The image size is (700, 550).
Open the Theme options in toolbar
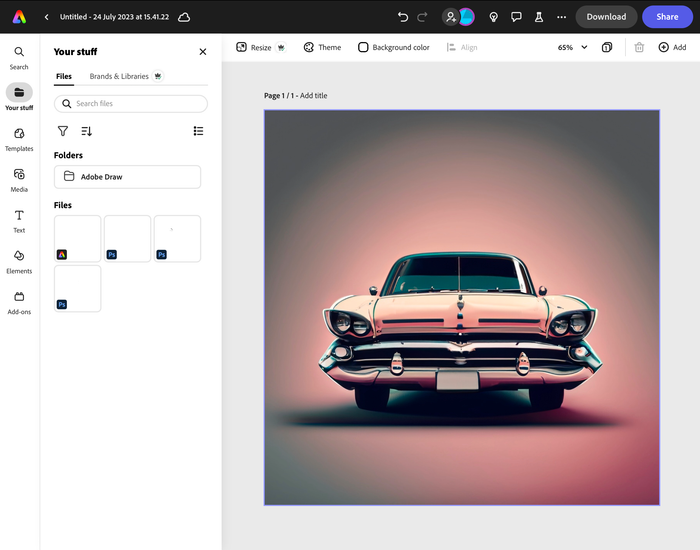click(322, 47)
